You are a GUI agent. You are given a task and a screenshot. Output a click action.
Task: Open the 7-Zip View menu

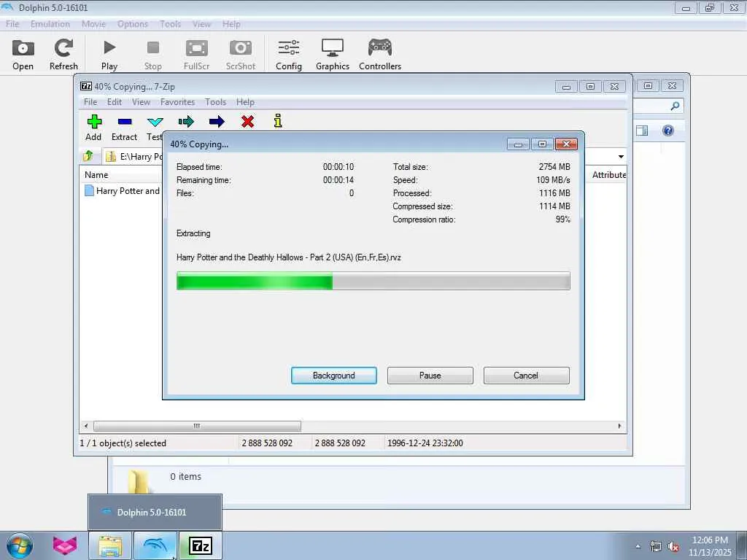pyautogui.click(x=141, y=102)
